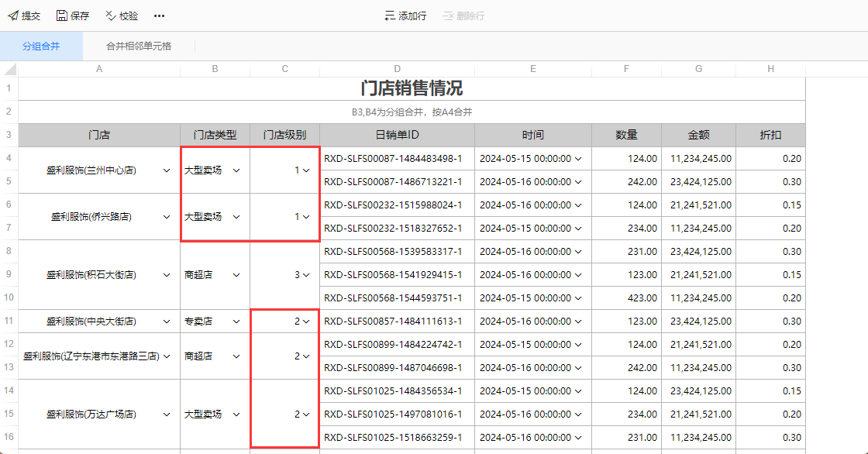Select the 折扣 column header cell
The height and width of the screenshot is (454, 868).
click(x=770, y=134)
